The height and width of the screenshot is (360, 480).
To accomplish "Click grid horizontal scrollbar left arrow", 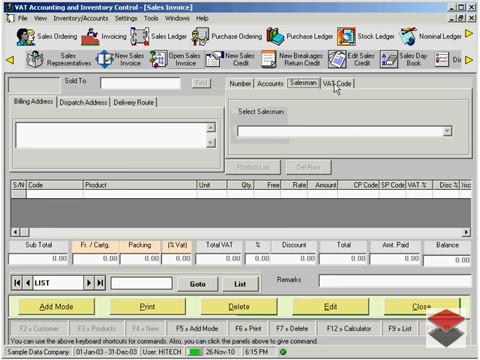I will (15, 232).
